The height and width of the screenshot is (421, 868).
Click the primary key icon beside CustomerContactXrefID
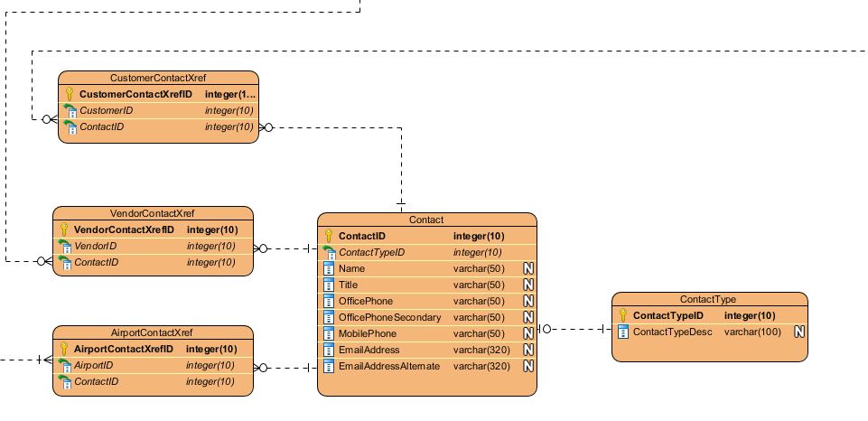coord(70,94)
